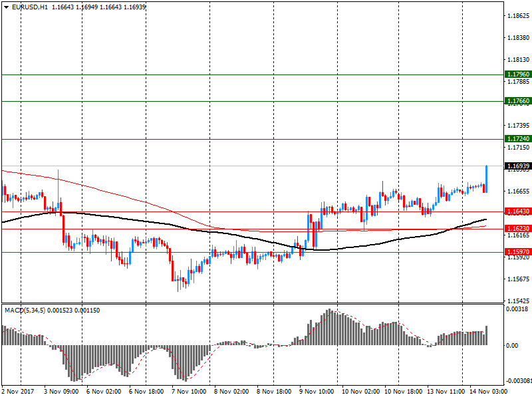The width and height of the screenshot is (532, 399).
Task: Select the 1.15970 red support level label
Action: (518, 252)
